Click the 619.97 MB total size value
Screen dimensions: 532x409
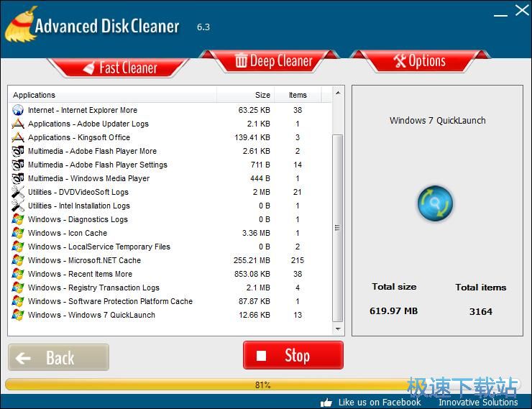click(x=394, y=311)
